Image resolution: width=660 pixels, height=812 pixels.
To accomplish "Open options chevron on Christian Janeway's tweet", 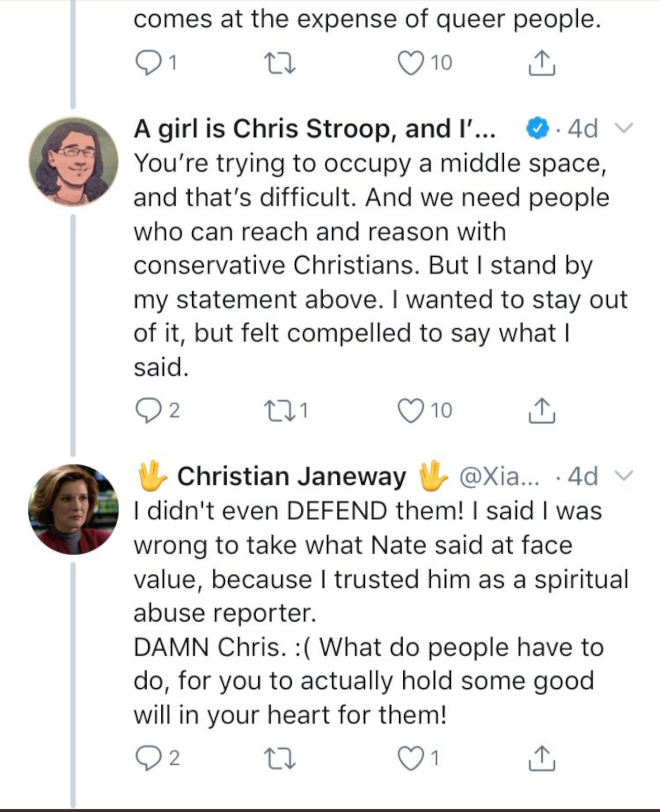I will click(x=623, y=476).
